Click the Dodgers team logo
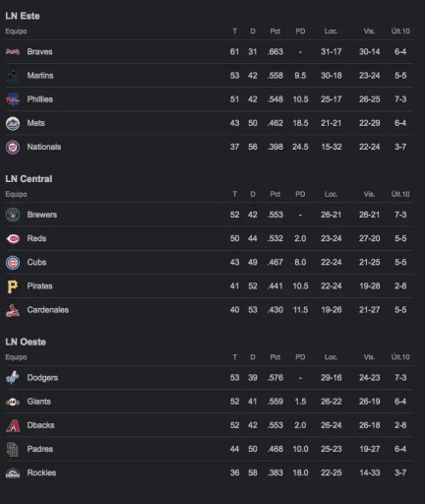This screenshot has width=425, height=504. tap(13, 378)
